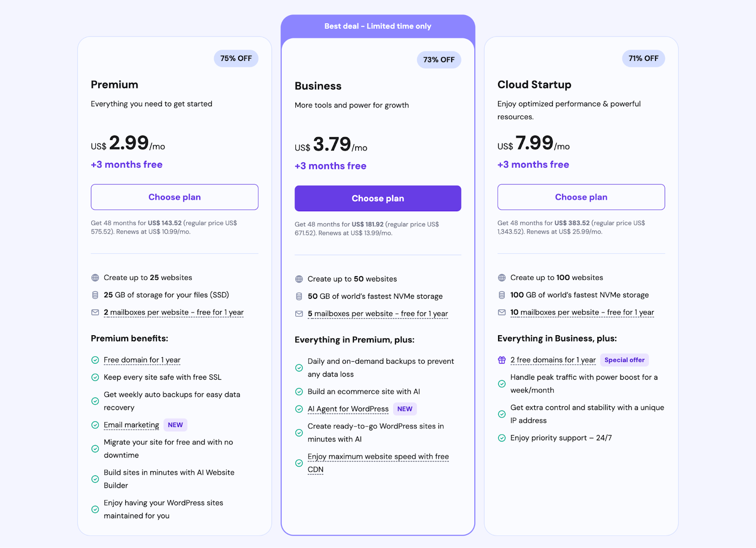Click mail icon beside 2 mailboxes
The width and height of the screenshot is (756, 548).
tap(95, 313)
